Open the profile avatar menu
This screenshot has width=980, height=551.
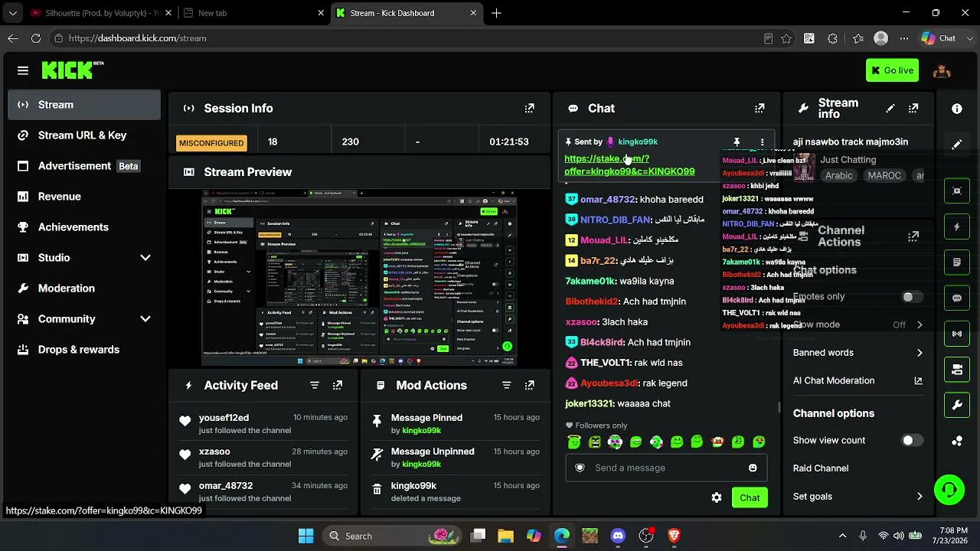[942, 70]
